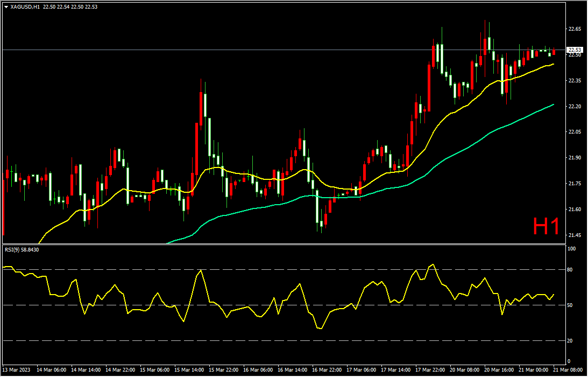
Task: Click the 17 Mar 22:00 time label
Action: tap(431, 370)
